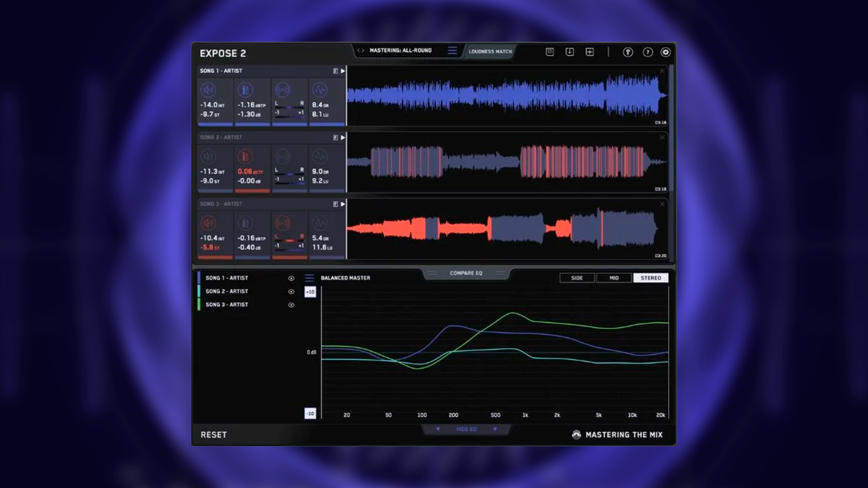The width and height of the screenshot is (868, 488).
Task: Select Song 2 - Artist in the EQ list
Action: pos(227,292)
